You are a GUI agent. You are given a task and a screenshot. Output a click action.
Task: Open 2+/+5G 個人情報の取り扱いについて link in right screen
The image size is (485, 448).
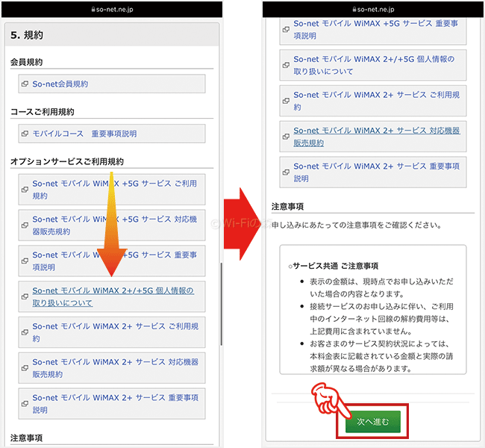pos(374,65)
